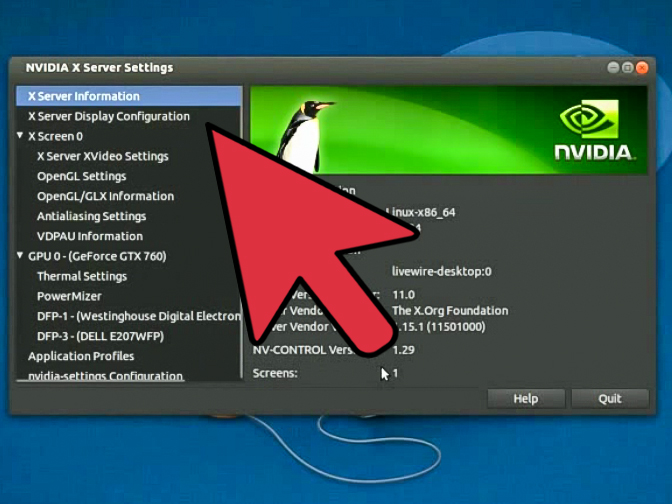Select X Server Information in sidebar
The width and height of the screenshot is (672, 504).
coord(129,96)
